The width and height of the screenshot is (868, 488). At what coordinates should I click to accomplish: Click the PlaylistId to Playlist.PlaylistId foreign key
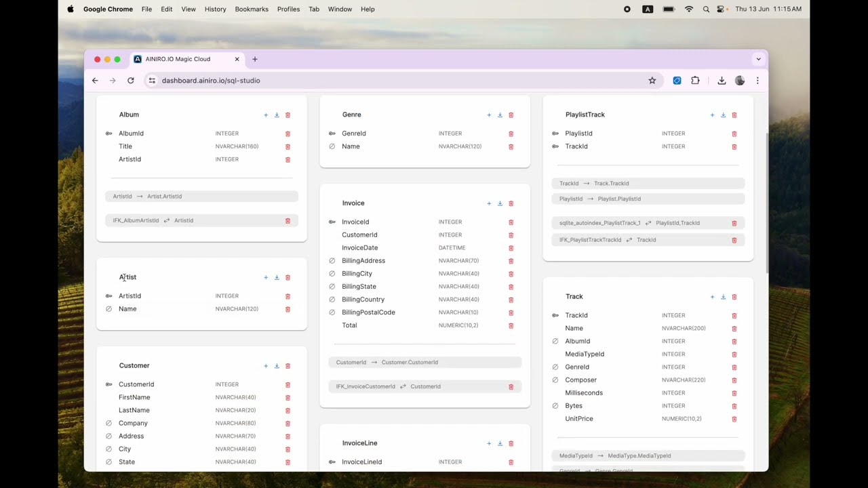click(648, 199)
